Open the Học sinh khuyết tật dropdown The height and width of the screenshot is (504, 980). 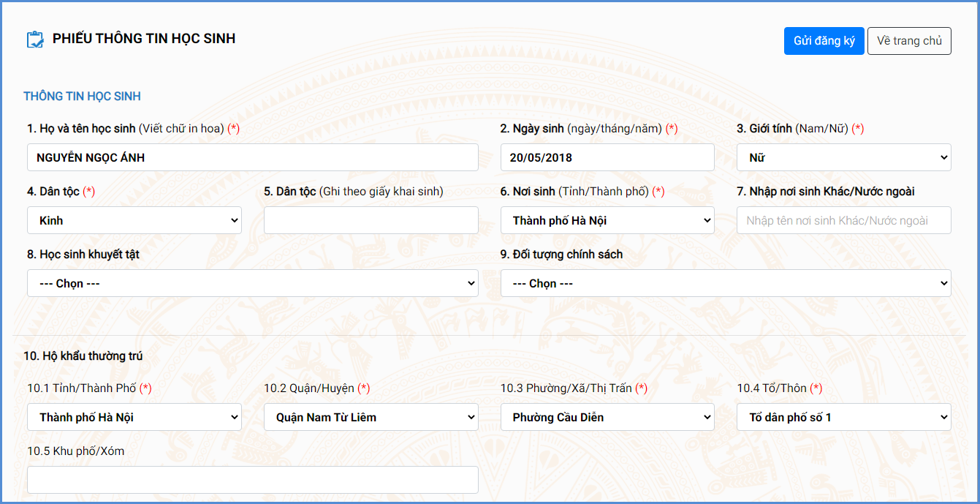[x=252, y=283]
